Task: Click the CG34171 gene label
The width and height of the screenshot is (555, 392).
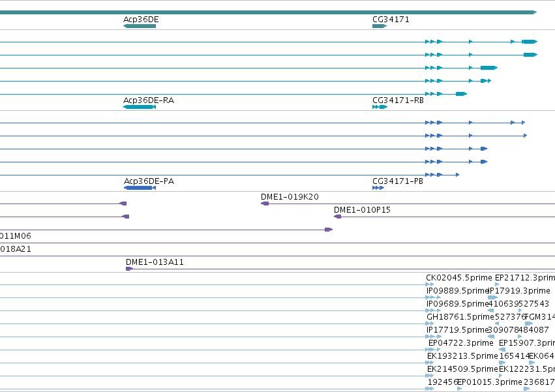Action: tap(391, 20)
